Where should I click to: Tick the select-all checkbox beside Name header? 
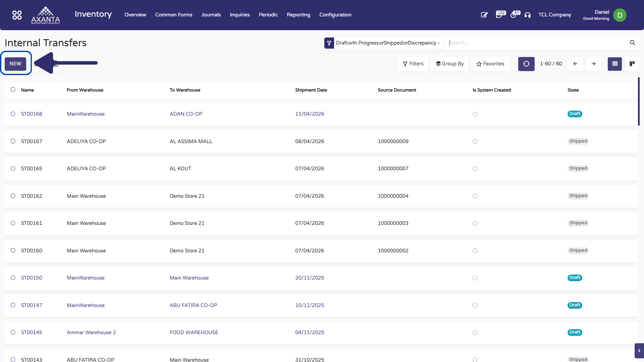pyautogui.click(x=13, y=89)
